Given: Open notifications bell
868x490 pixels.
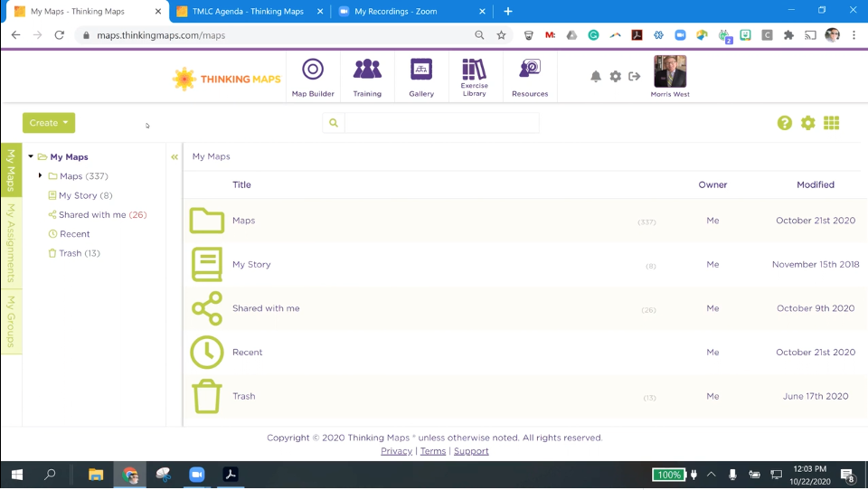Looking at the screenshot, I should (596, 77).
